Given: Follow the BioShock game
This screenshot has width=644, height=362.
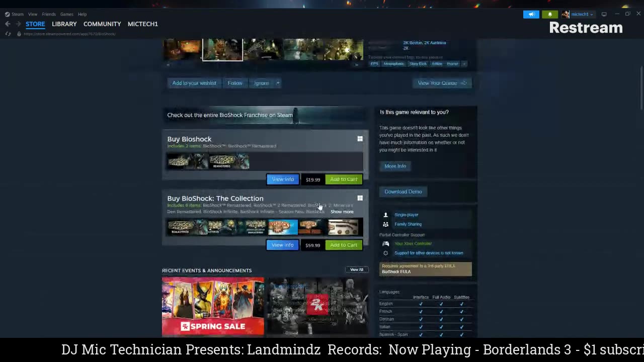Looking at the screenshot, I should pyautogui.click(x=235, y=83).
